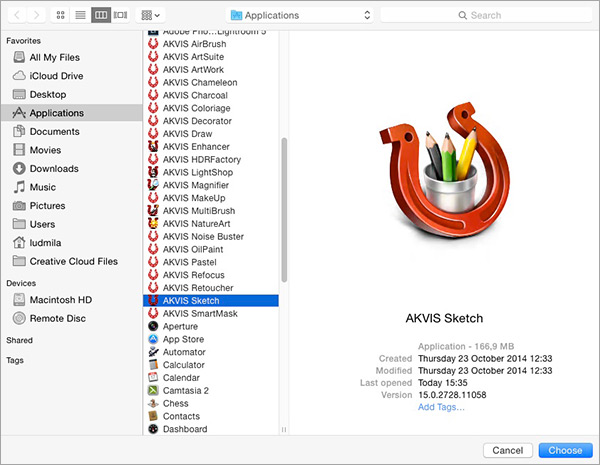This screenshot has height=465, width=600.
Task: Open ludmila home folder
Action: point(72,243)
